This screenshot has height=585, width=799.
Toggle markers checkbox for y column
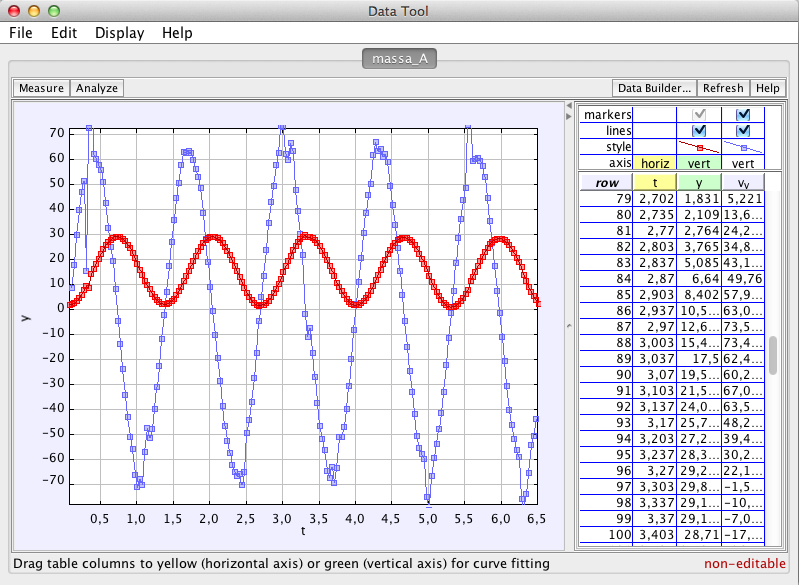click(x=699, y=115)
